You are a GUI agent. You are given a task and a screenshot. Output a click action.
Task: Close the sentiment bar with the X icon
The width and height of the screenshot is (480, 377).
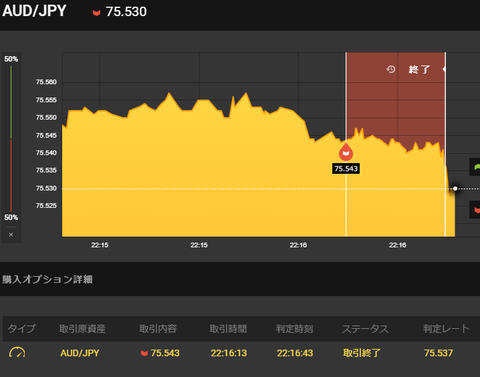coord(11,235)
